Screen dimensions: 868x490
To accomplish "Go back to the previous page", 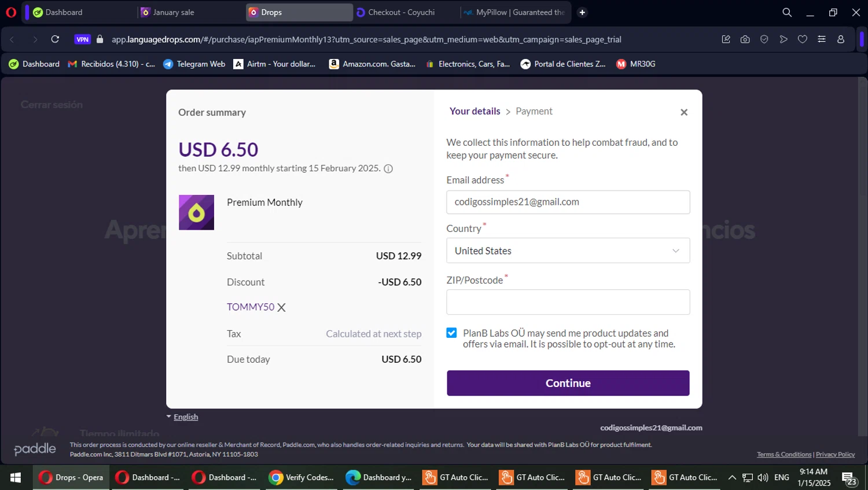I will coord(12,39).
